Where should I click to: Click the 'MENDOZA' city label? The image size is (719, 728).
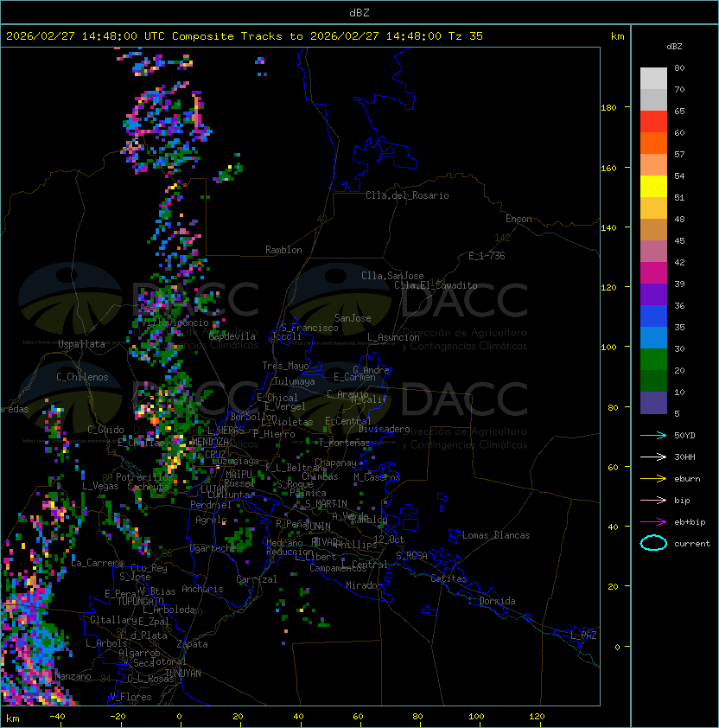pyautogui.click(x=210, y=442)
